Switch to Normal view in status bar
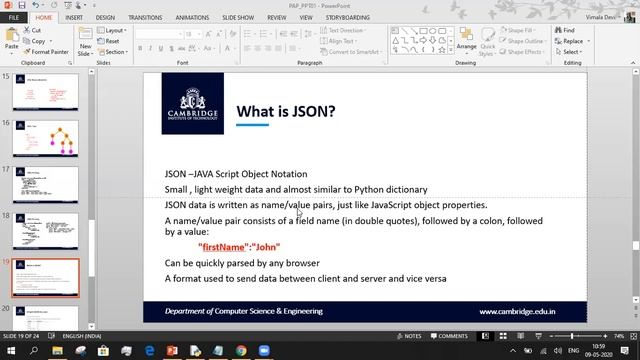 point(485,336)
